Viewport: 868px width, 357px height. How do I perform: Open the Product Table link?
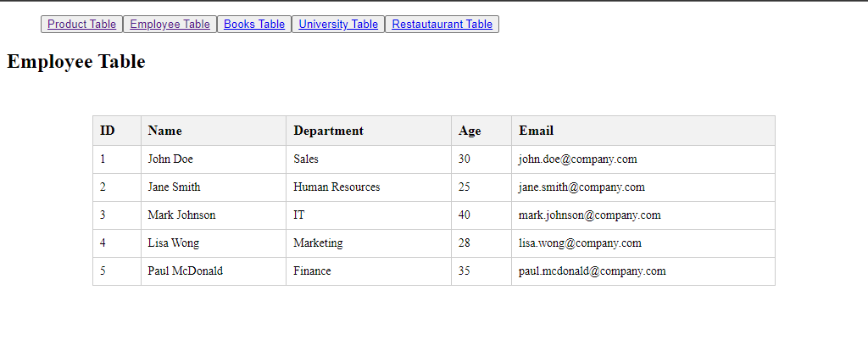point(82,25)
